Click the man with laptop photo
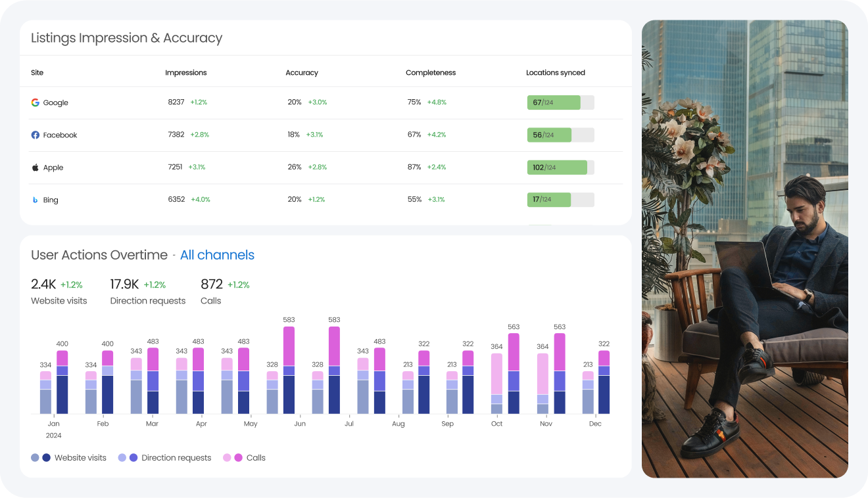 pyautogui.click(x=744, y=248)
